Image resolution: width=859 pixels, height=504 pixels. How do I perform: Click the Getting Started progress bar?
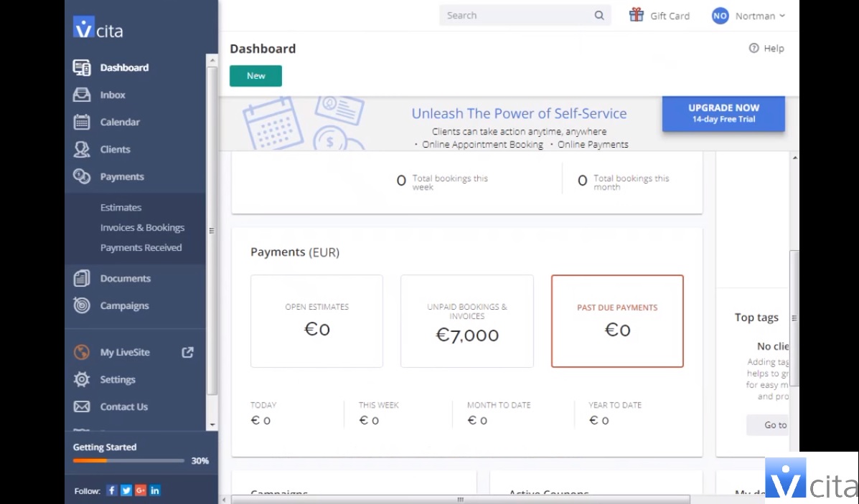[128, 460]
